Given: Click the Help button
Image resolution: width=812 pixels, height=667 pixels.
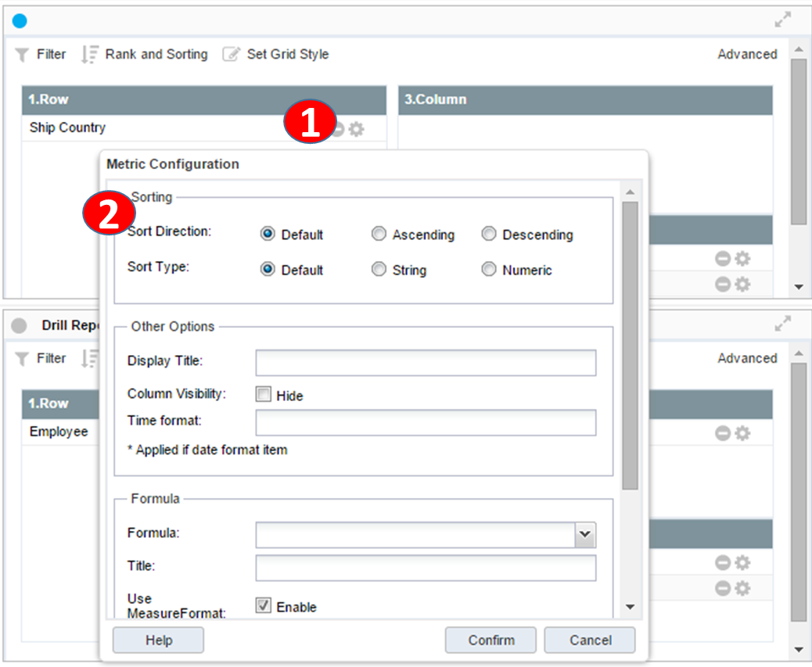Looking at the screenshot, I should [x=158, y=640].
